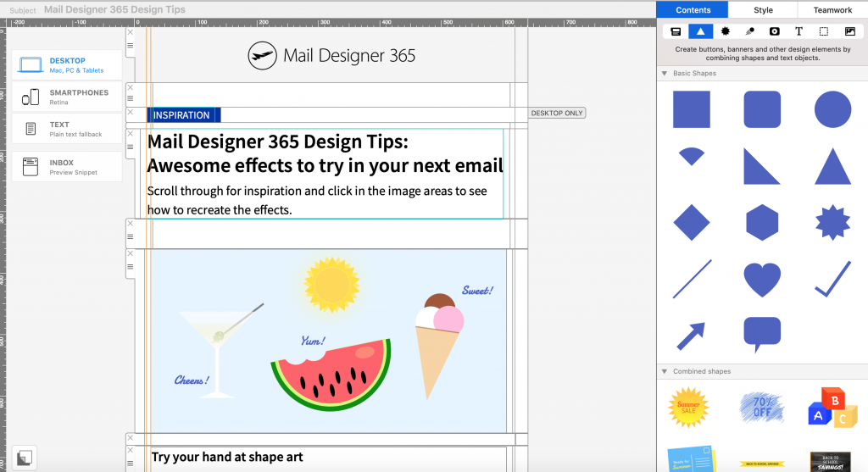Screen dimensions: 868x472
Task: Grab the headline block's reorder handle
Action: [130, 147]
